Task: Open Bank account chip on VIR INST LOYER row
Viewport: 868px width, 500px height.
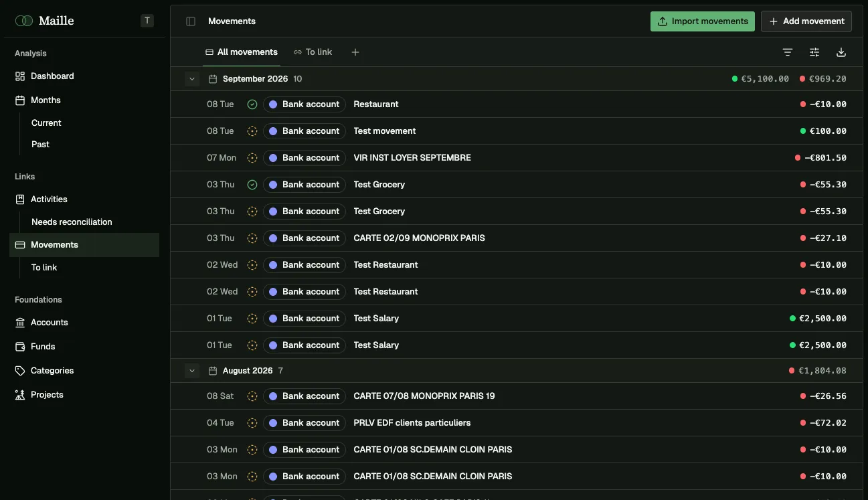Action: coord(305,158)
